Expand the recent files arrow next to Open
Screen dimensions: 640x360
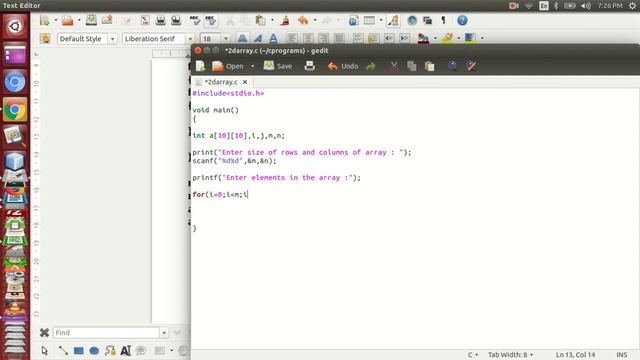tap(253, 66)
